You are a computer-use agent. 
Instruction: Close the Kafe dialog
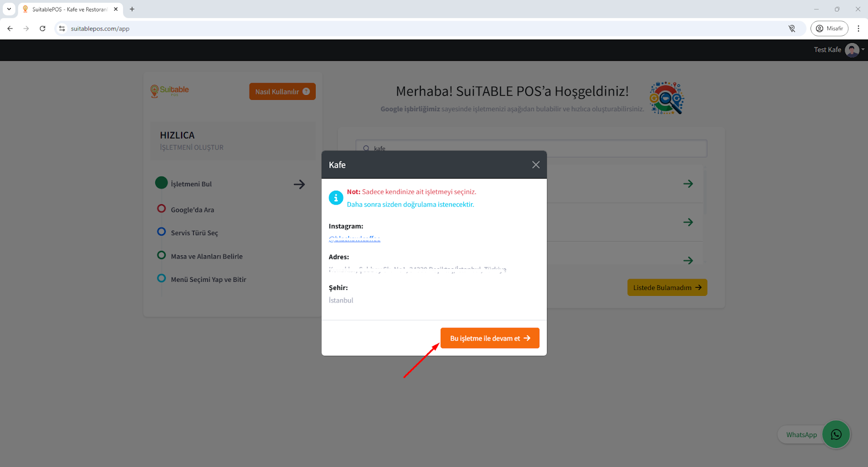pyautogui.click(x=535, y=165)
